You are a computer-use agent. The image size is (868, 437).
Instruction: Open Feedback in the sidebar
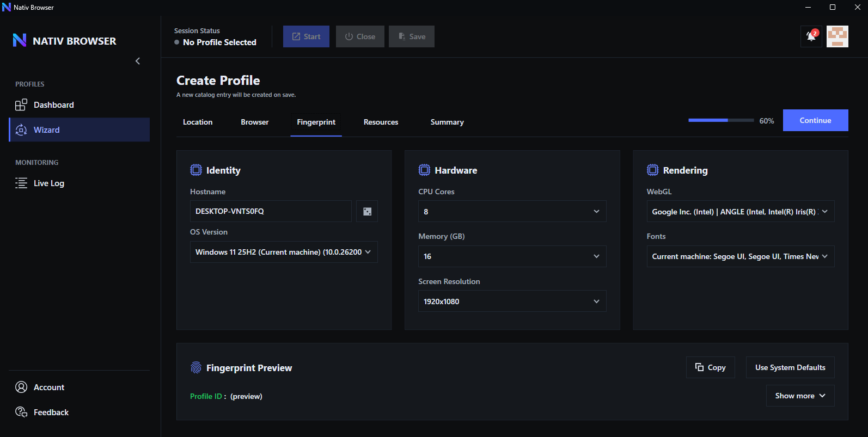point(80,413)
